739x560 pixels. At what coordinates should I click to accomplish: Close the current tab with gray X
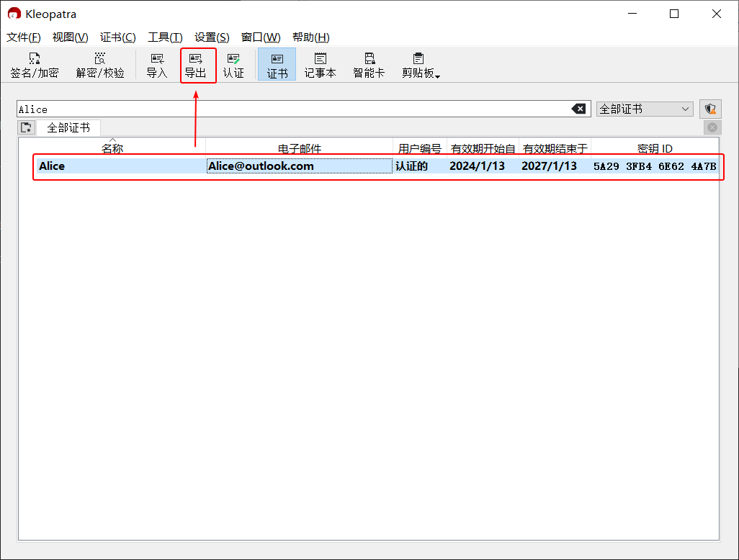712,127
